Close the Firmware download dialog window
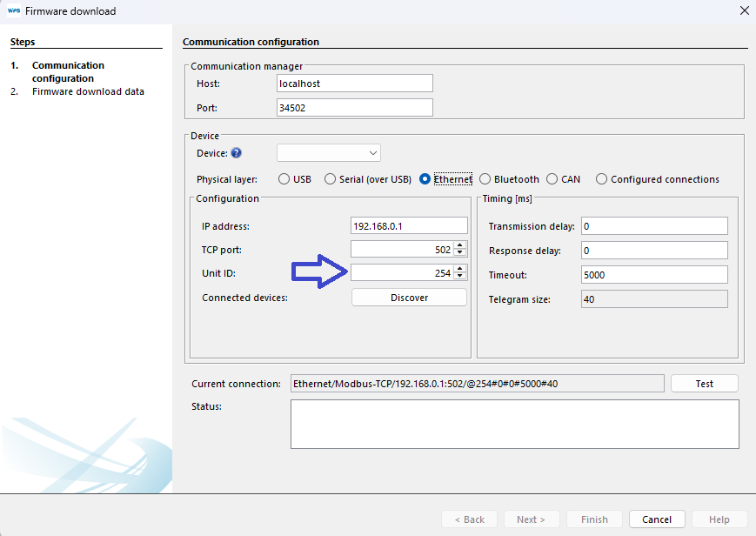The image size is (756, 536). click(x=744, y=11)
